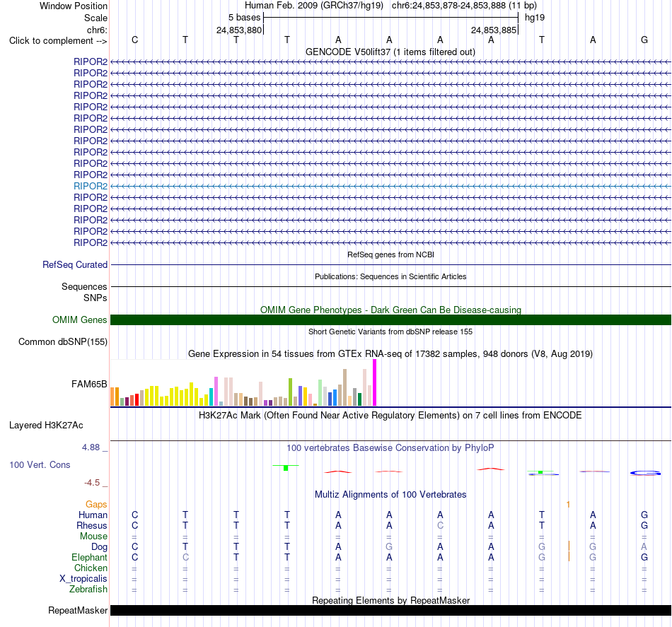Click the 'Gene Expression in 54 tissues' GTEx title
The width and height of the screenshot is (672, 627).
point(390,353)
